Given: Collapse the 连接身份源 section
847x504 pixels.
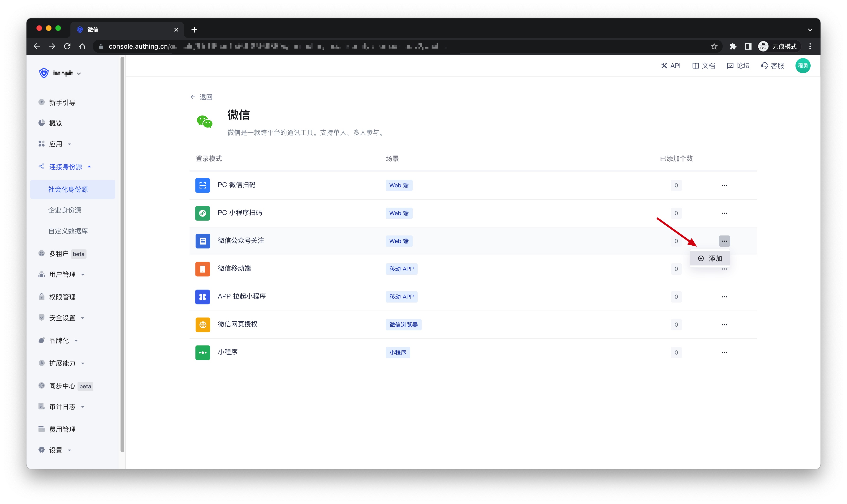Looking at the screenshot, I should (x=67, y=167).
